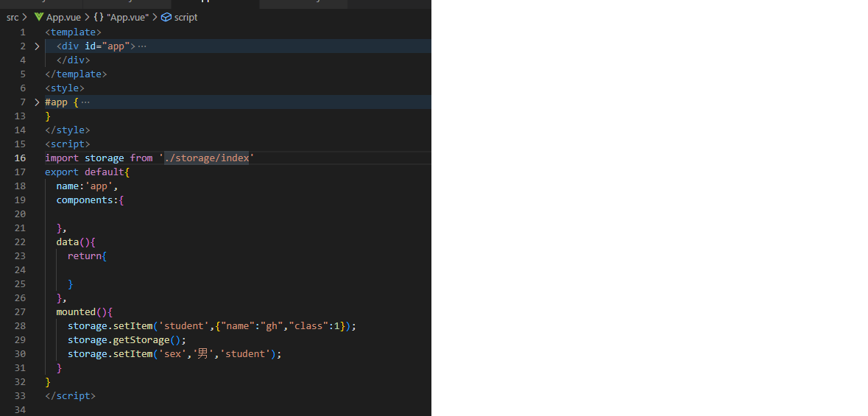
Task: Click the ellipsis after #app {
Action: click(85, 102)
